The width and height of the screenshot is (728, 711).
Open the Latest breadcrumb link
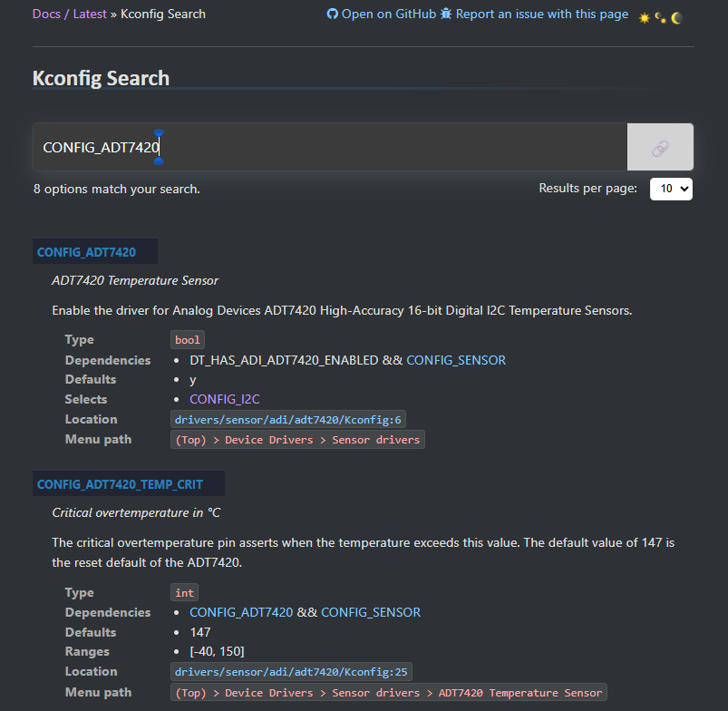click(x=89, y=14)
